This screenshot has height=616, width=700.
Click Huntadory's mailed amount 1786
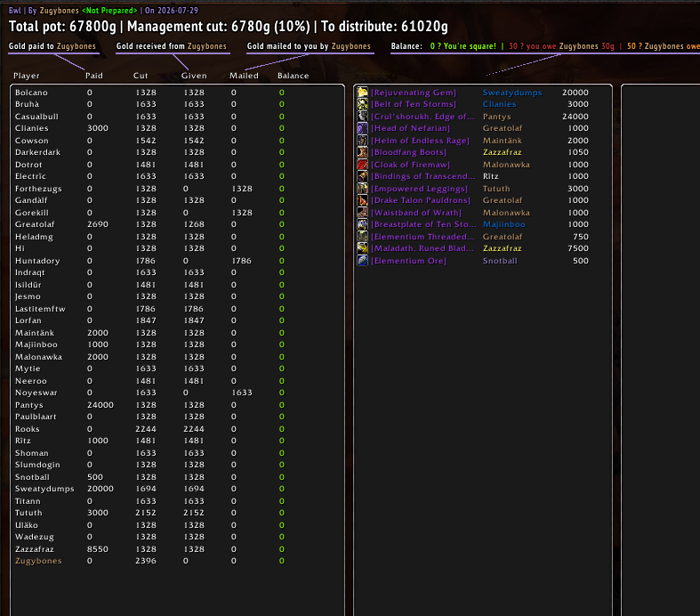[242, 261]
